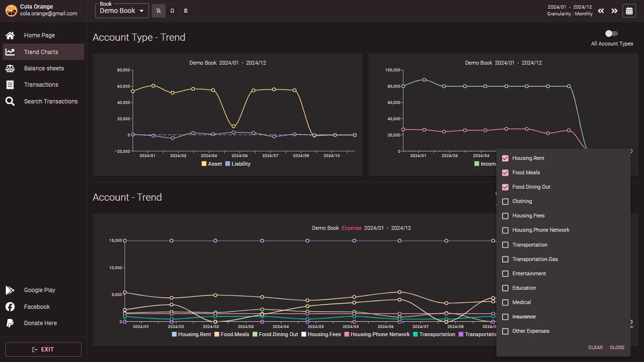Click the Balance sheets scale icon
The image size is (644, 362).
click(10, 68)
